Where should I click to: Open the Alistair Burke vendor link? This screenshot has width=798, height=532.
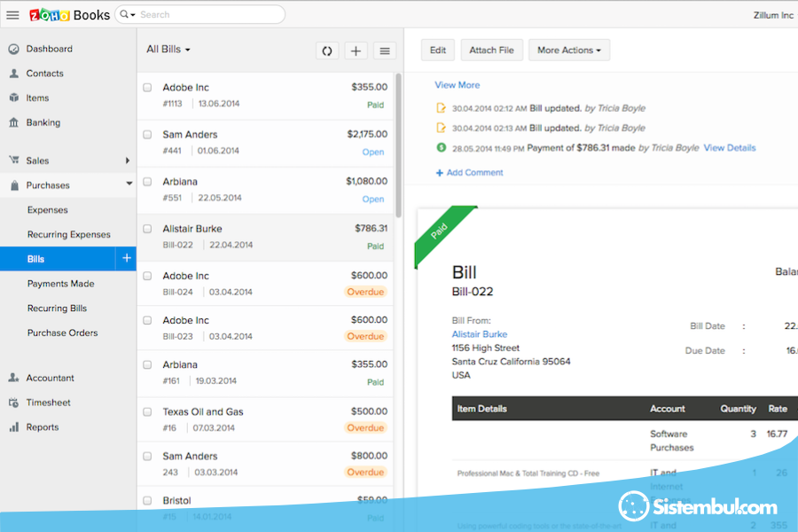point(480,334)
